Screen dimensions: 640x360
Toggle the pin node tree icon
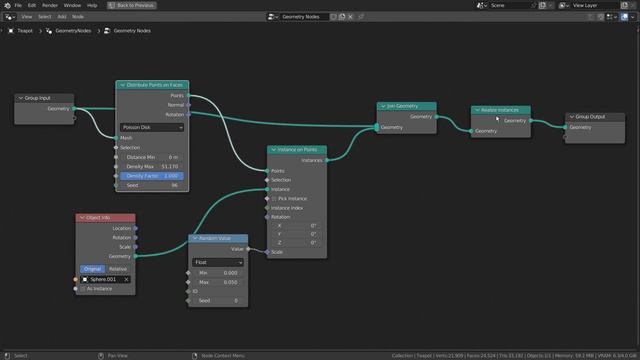pos(361,17)
